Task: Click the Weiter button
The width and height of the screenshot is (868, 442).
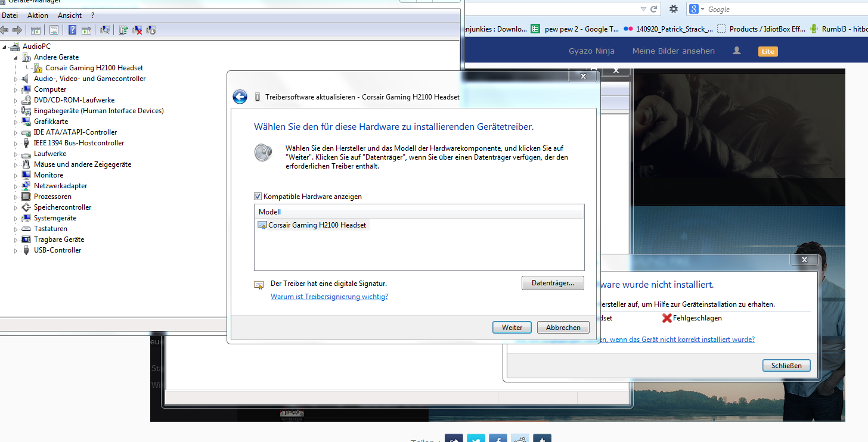Action: point(512,328)
